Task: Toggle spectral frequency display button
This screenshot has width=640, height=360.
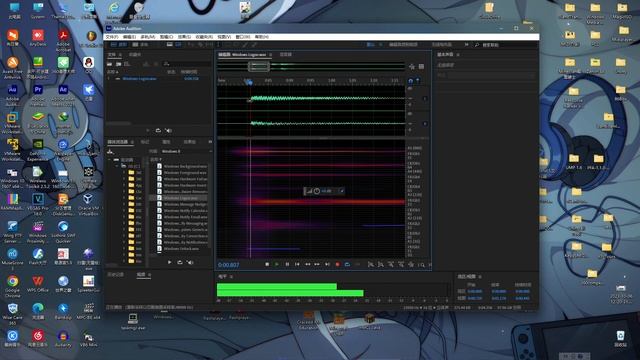Action: pyautogui.click(x=169, y=44)
